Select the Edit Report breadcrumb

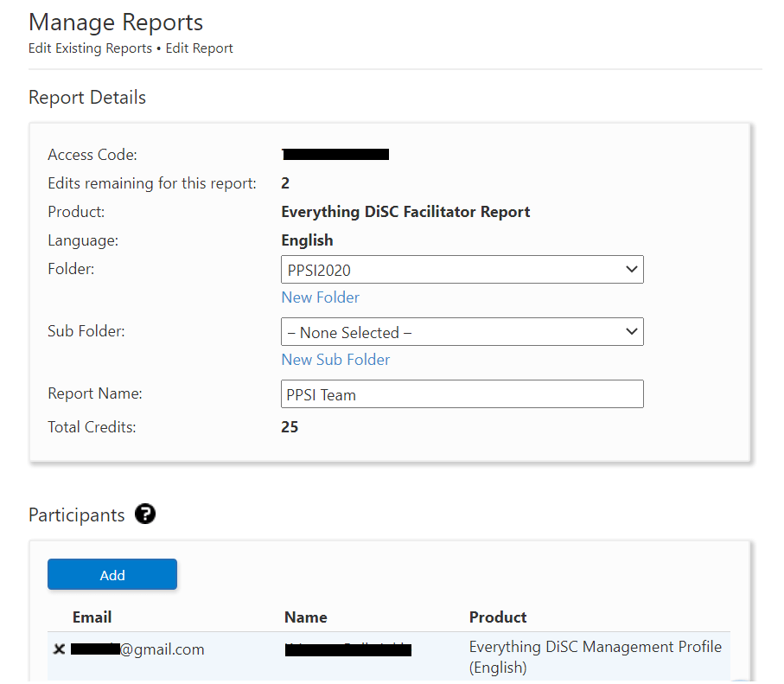(199, 48)
